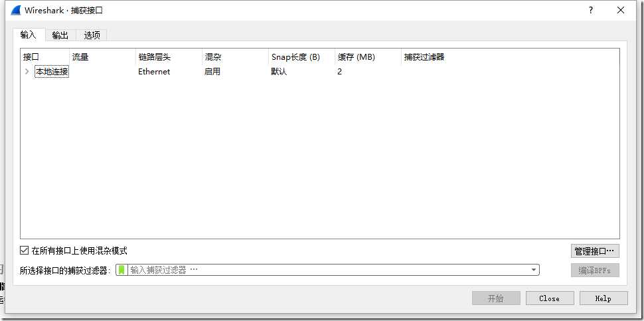Open the capture filter dropdown arrow
This screenshot has width=644, height=321.
click(x=533, y=270)
